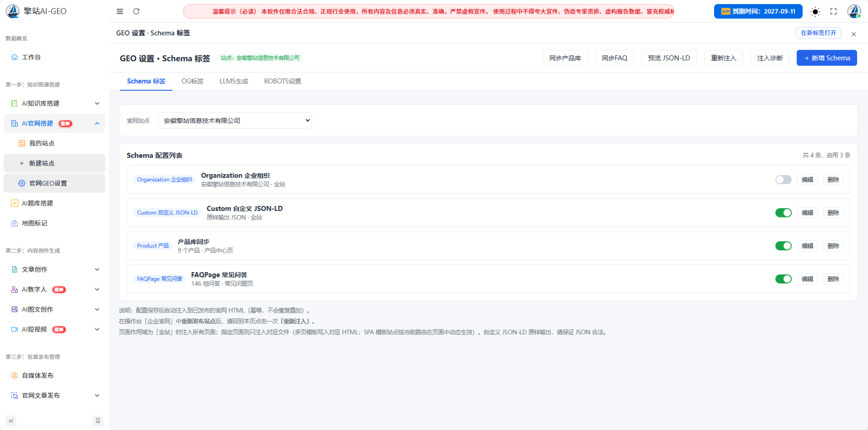The image size is (868, 430).
Task: Expand the 官网文章发布 menu
Action: (54, 395)
